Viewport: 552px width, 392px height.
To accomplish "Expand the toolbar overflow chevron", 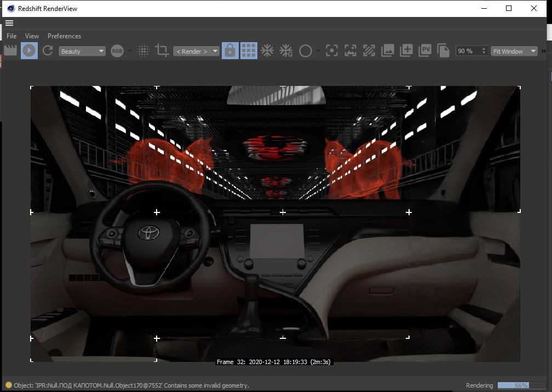I will [543, 51].
